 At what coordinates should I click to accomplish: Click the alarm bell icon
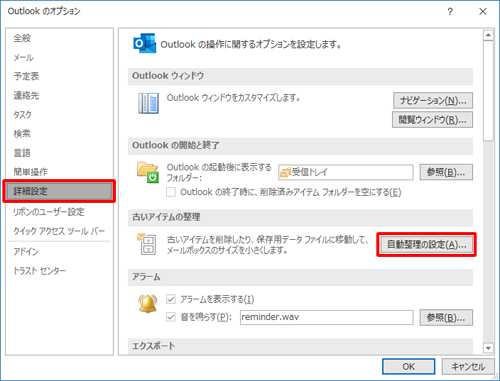[148, 304]
